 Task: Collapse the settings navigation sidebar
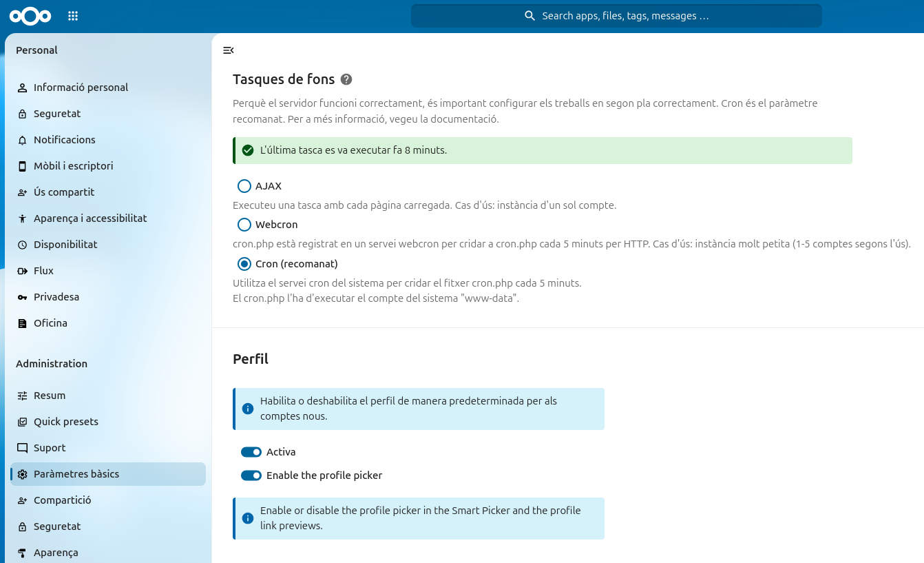point(229,50)
